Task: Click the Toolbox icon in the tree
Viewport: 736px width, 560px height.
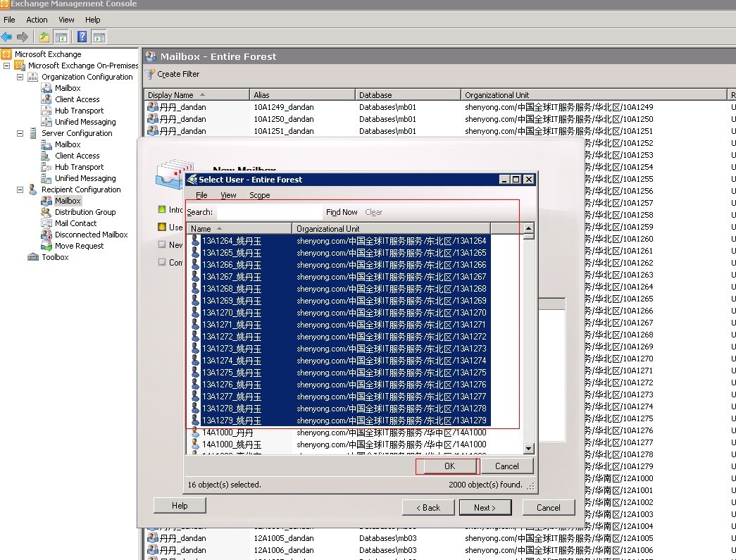Action: click(x=33, y=257)
